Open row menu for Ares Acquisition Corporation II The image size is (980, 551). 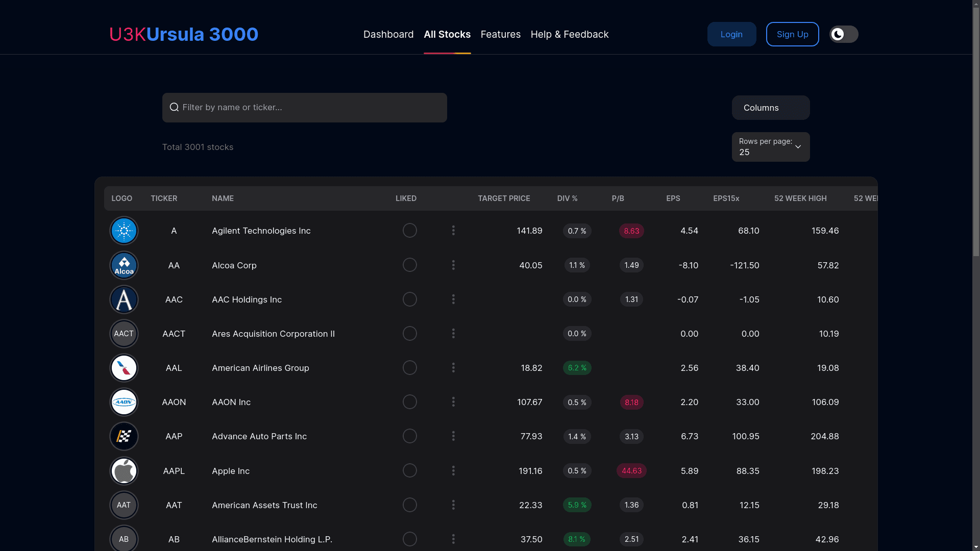pos(453,334)
